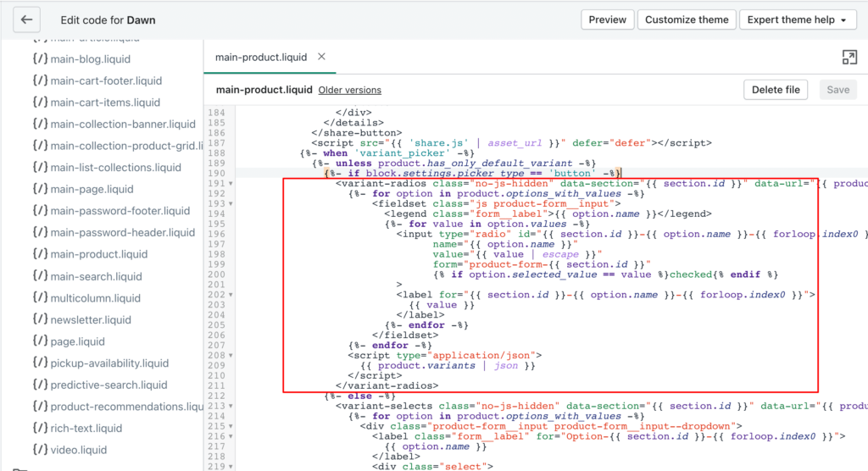The width and height of the screenshot is (868, 471).
Task: View Older versions of file
Action: tap(350, 90)
